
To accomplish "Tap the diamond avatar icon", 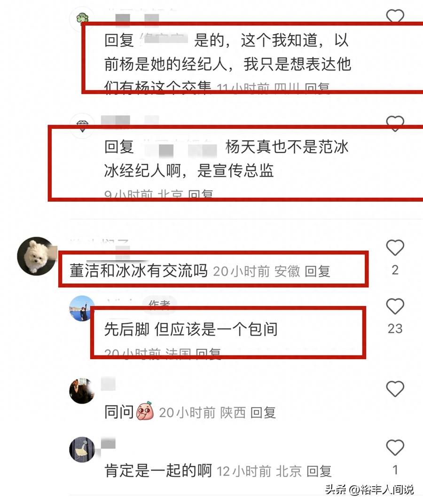I will [x=82, y=126].
